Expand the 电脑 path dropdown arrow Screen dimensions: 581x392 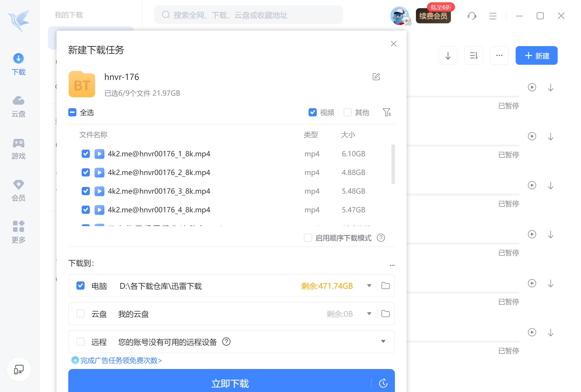pyautogui.click(x=369, y=286)
